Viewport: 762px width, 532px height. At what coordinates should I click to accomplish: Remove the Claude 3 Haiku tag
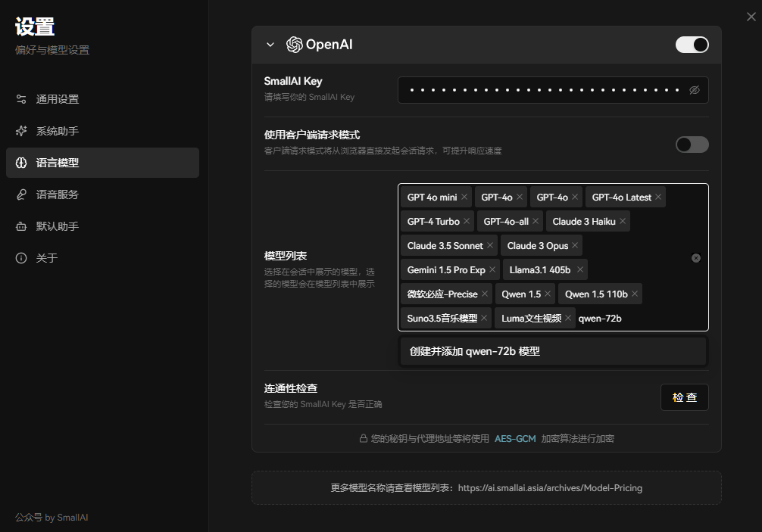click(623, 221)
